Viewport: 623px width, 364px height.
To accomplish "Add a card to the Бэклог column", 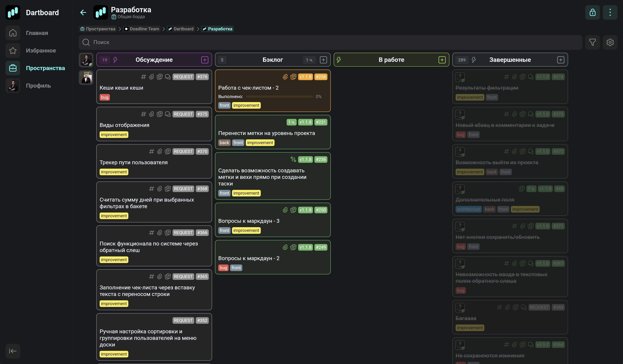I will 323,60.
